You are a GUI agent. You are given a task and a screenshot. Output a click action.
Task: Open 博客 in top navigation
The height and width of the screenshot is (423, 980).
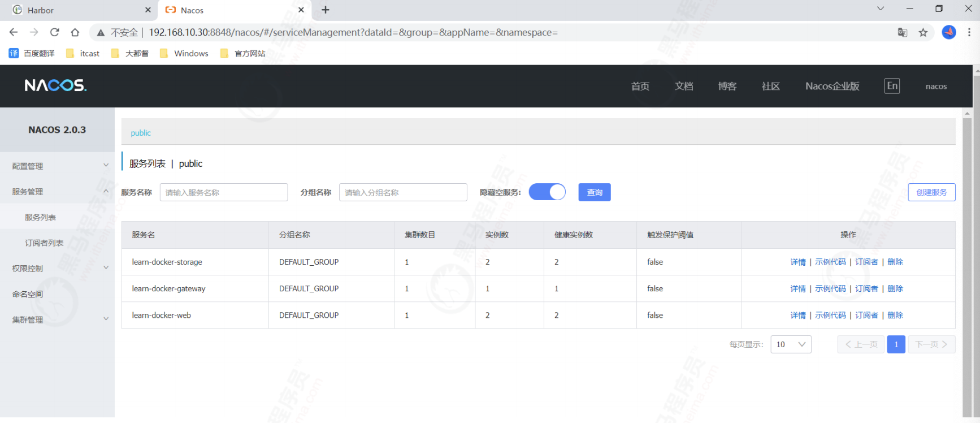pos(727,86)
